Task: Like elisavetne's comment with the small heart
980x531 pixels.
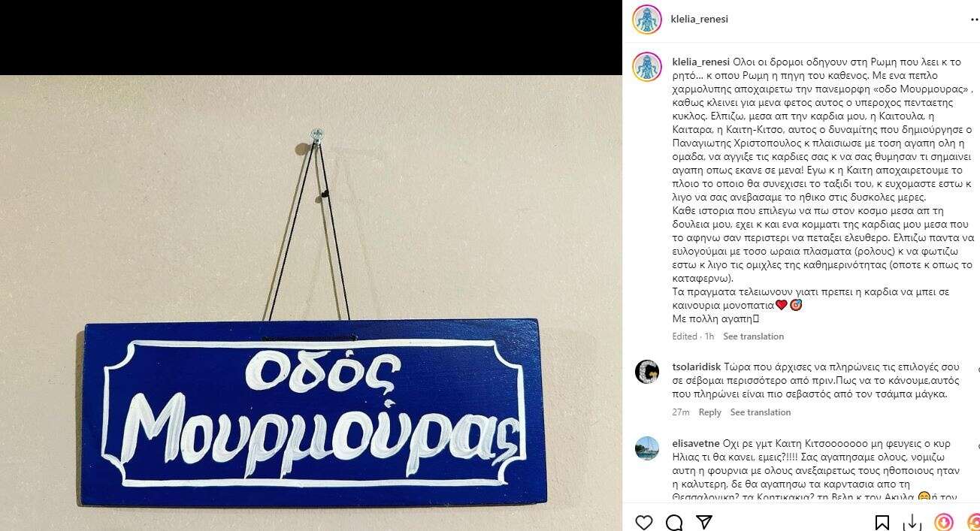Action: pyautogui.click(x=976, y=445)
